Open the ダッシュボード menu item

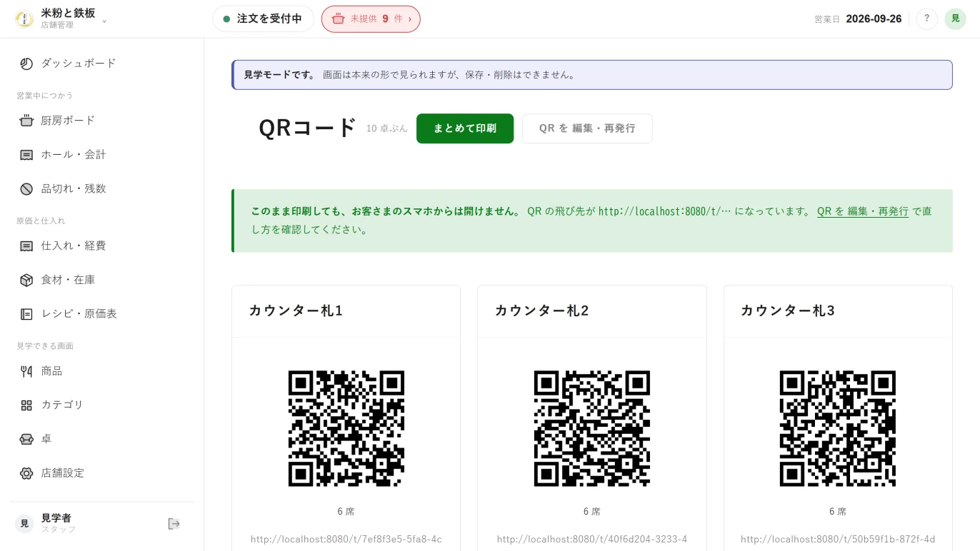click(x=102, y=64)
